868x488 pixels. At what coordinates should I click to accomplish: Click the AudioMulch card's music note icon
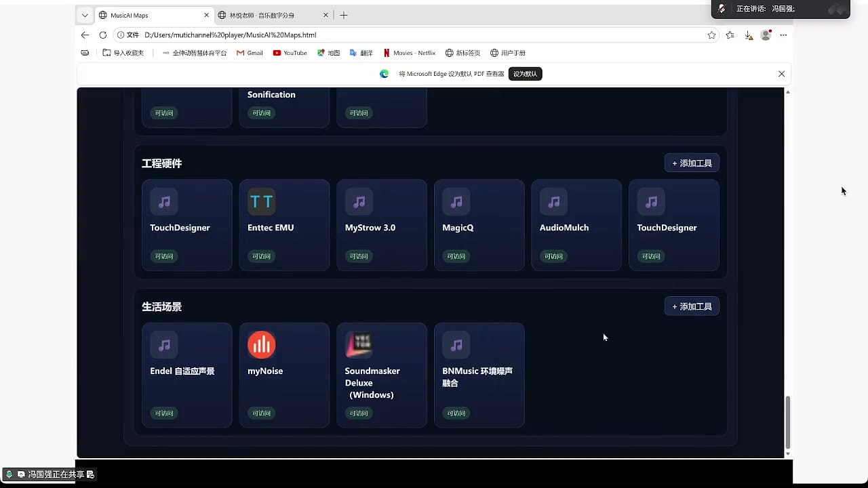(x=554, y=201)
